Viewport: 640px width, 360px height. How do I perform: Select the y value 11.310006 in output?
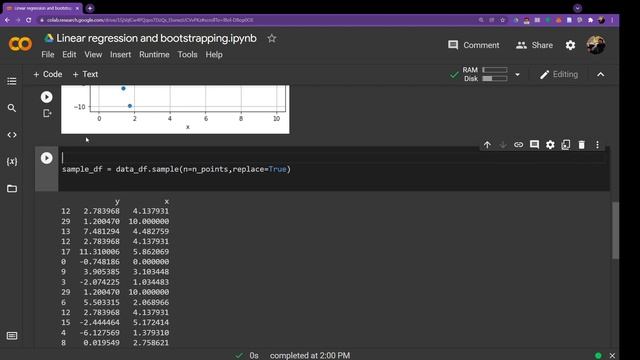tap(100, 251)
